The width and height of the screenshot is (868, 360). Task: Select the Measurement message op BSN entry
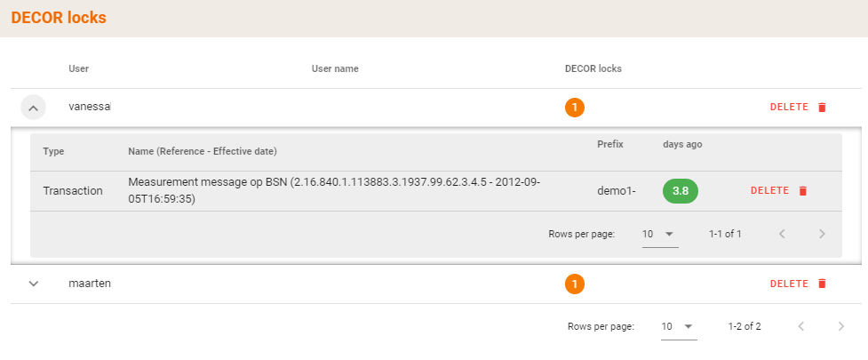tap(334, 190)
